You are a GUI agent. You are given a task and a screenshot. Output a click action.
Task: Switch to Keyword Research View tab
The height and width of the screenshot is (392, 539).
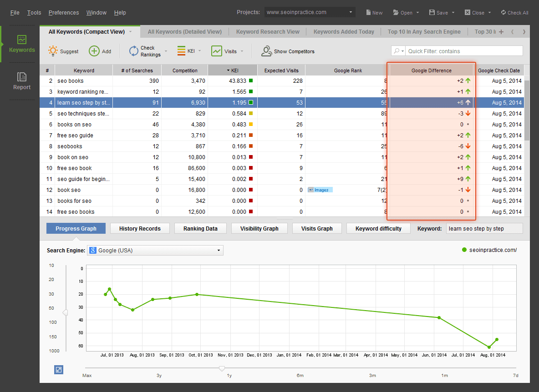point(268,31)
